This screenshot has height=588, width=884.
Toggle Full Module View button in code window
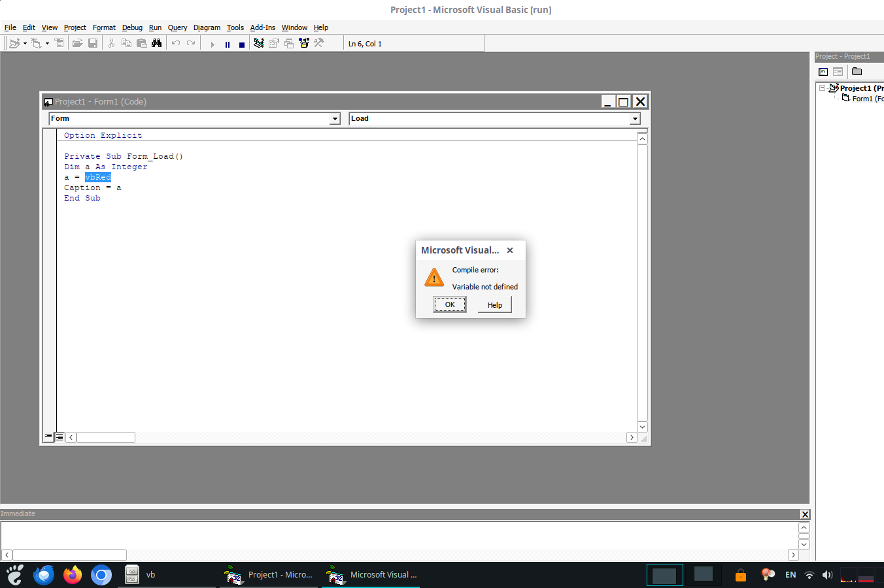point(59,437)
